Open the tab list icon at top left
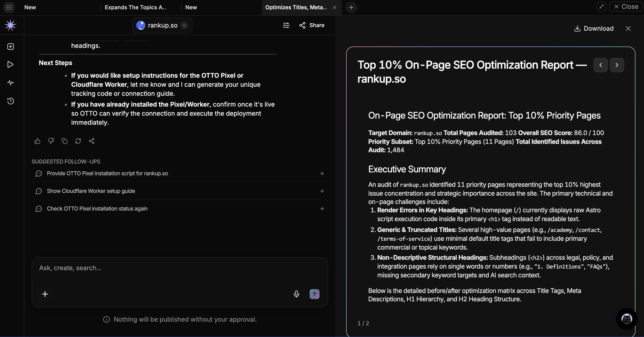 tap(9, 7)
